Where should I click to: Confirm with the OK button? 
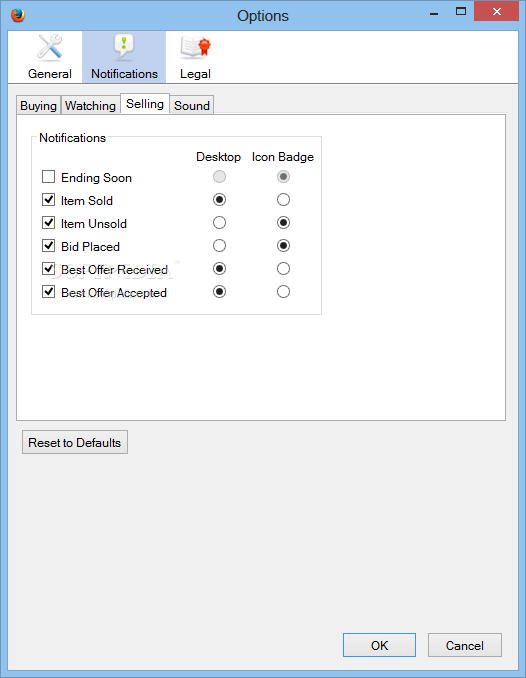point(379,645)
